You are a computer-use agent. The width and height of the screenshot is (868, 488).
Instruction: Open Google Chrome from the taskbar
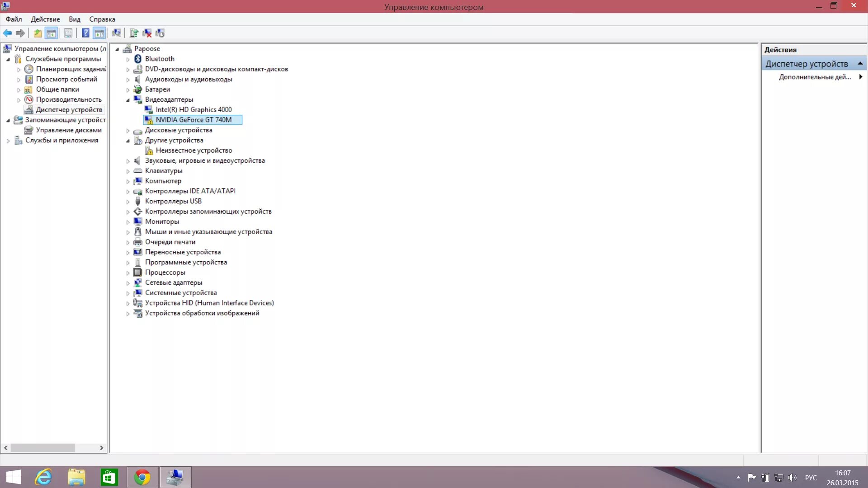(142, 477)
